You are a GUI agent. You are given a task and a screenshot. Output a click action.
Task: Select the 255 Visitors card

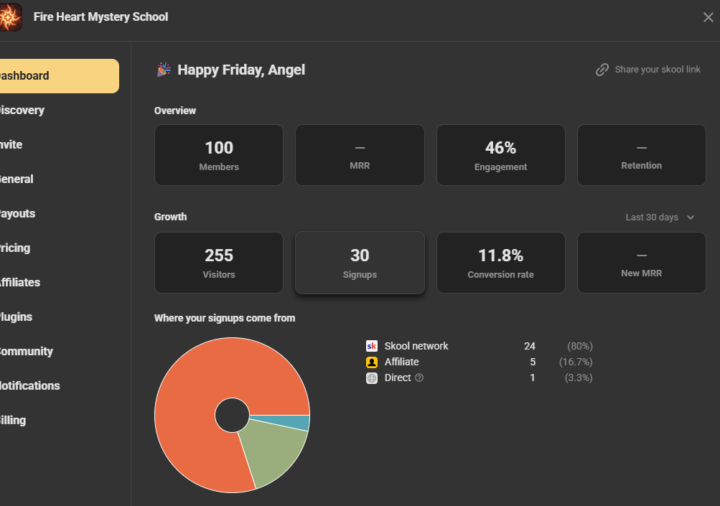(219, 263)
